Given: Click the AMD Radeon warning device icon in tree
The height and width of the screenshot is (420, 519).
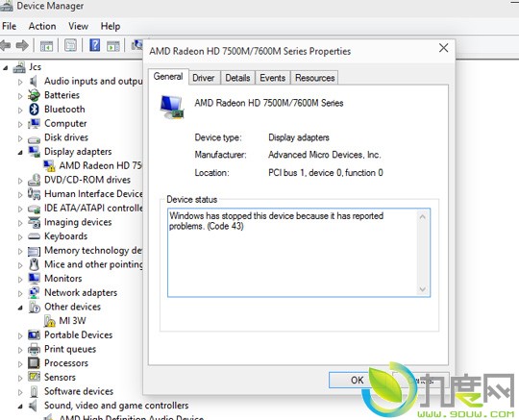Looking at the screenshot, I should point(49,165).
